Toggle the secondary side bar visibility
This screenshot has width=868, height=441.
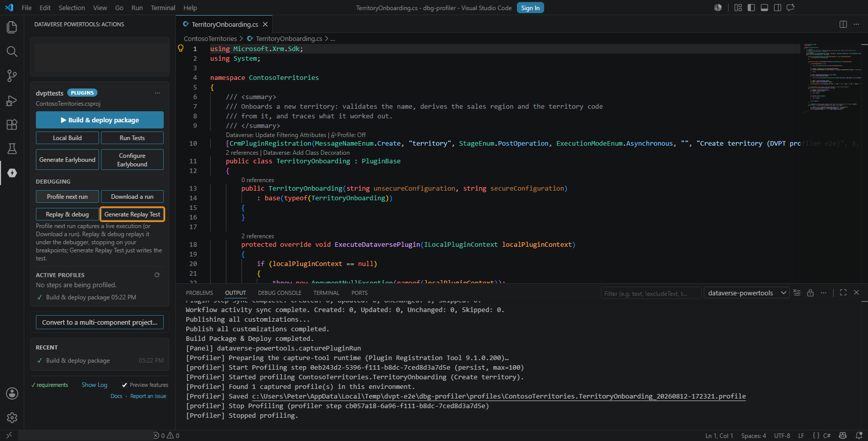[778, 8]
